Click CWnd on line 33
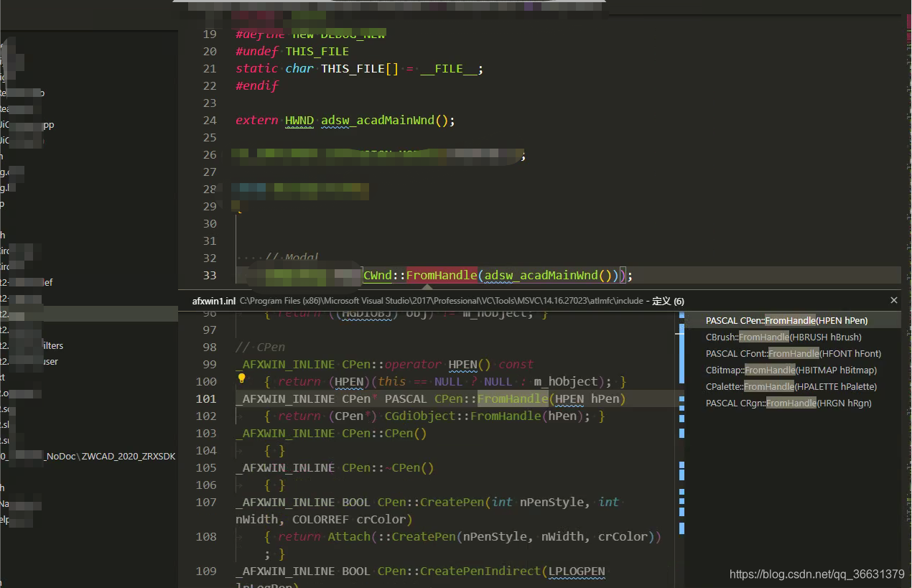The height and width of the screenshot is (588, 912). [x=378, y=276]
